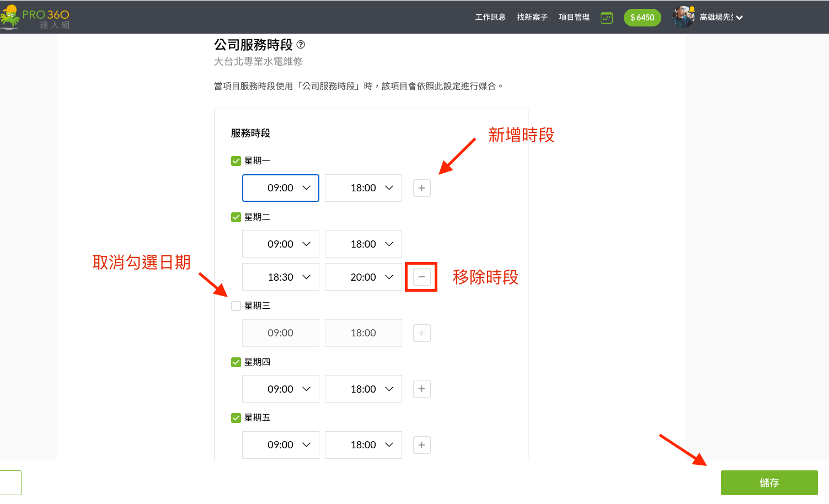Click the user profile avatar picture
Viewport: 829px width, 504px height.
pyautogui.click(x=683, y=17)
